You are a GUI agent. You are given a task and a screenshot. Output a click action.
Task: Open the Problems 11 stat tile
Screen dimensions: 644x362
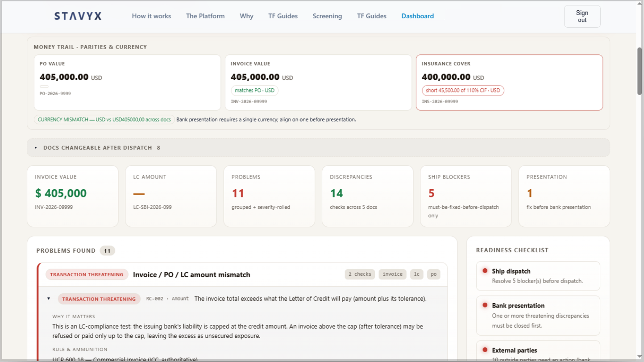(269, 196)
